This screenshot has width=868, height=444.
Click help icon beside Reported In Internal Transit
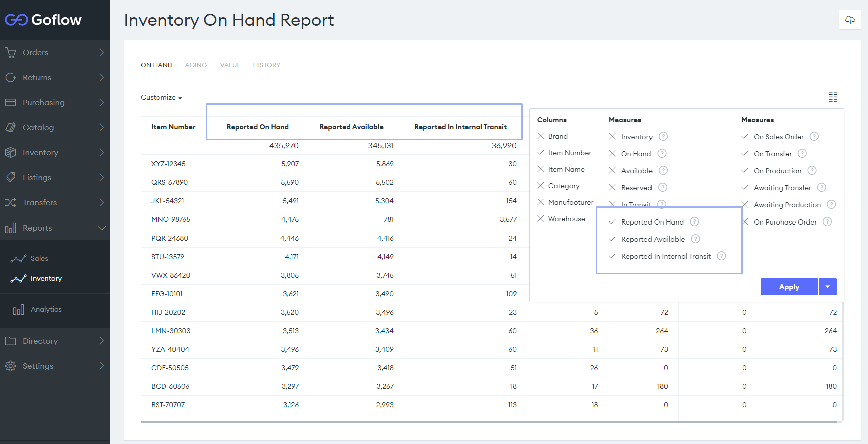[x=721, y=256]
